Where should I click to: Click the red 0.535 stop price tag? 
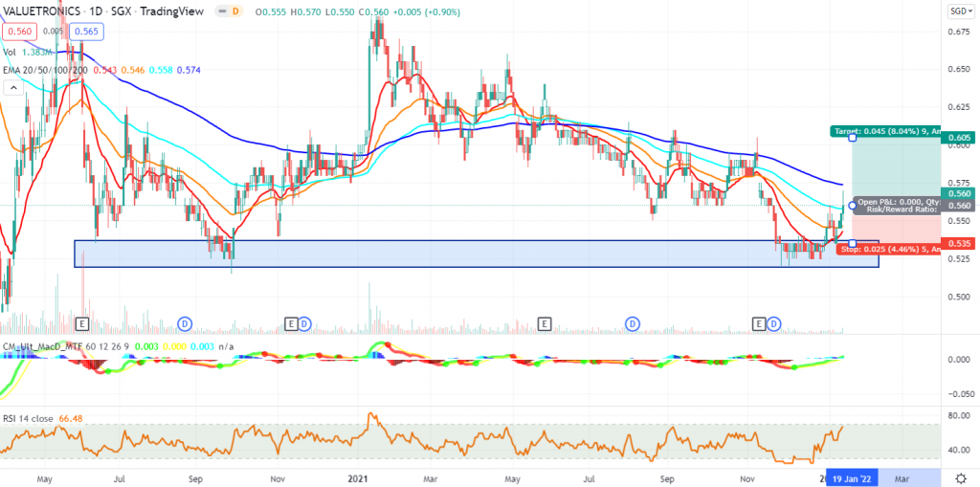click(x=957, y=243)
